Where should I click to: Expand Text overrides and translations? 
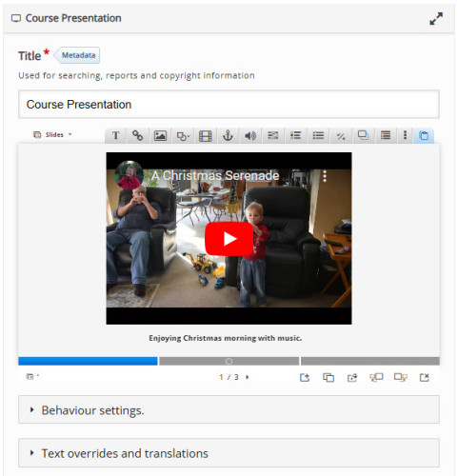229,453
